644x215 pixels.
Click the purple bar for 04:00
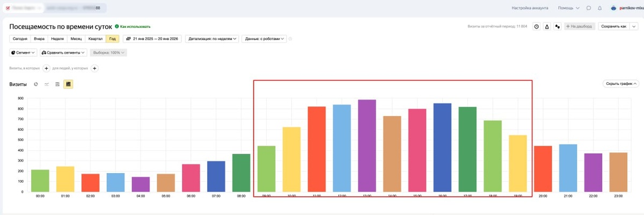pyautogui.click(x=141, y=184)
